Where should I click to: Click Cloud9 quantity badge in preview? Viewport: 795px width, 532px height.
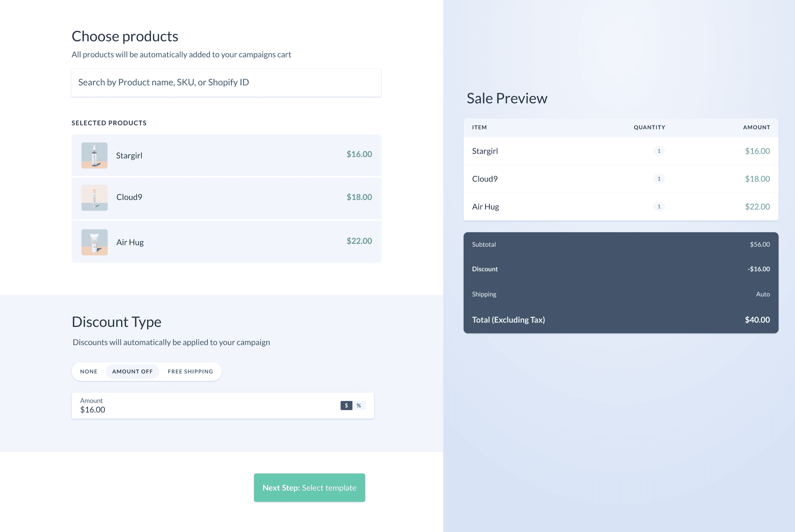[x=659, y=179]
